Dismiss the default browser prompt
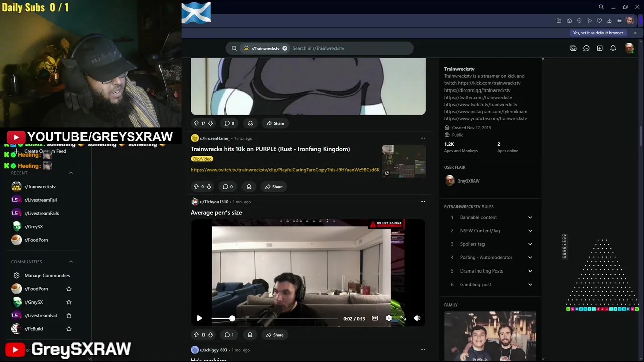Image resolution: width=644 pixels, height=362 pixels. click(635, 33)
